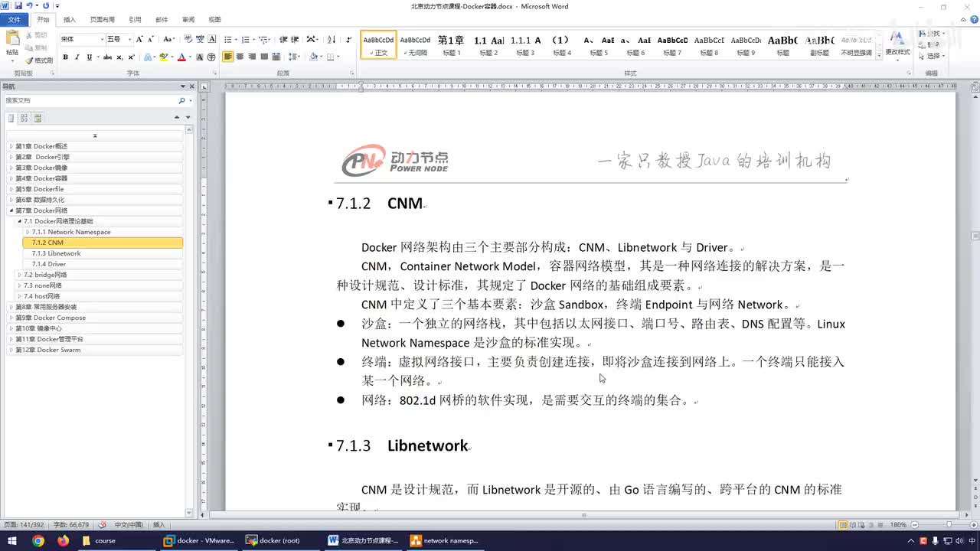Apply Format Painter (格式刷)

pos(39,60)
